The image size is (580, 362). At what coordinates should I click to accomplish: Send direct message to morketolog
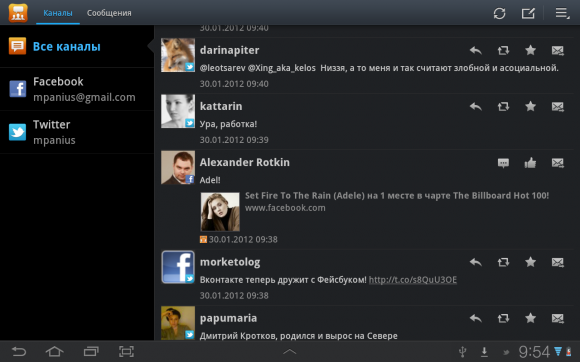pos(558,262)
